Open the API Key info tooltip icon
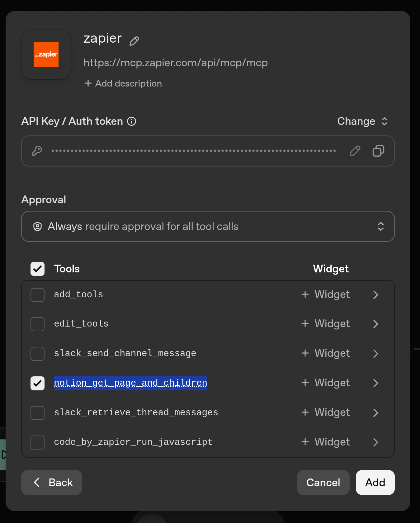The width and height of the screenshot is (420, 523). 132,121
